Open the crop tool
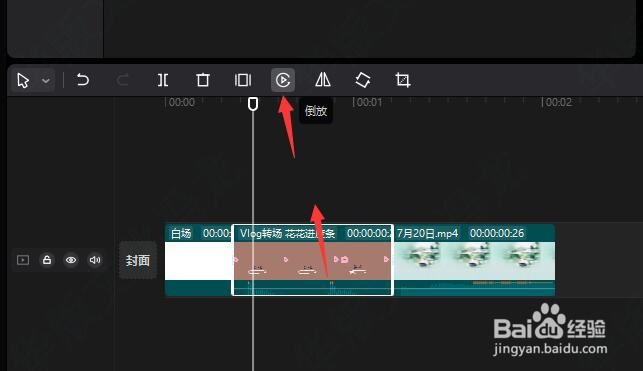643x371 pixels. point(403,80)
